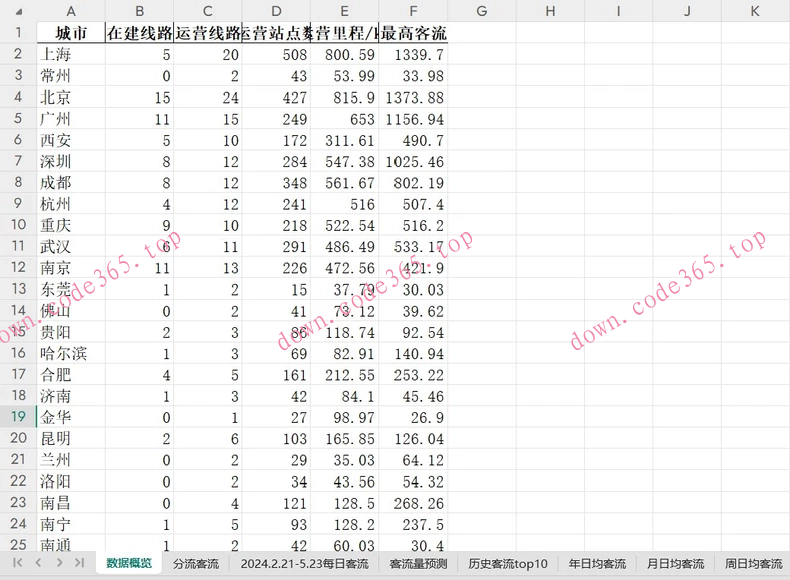Select column C header
The image size is (790, 580).
pos(208,11)
